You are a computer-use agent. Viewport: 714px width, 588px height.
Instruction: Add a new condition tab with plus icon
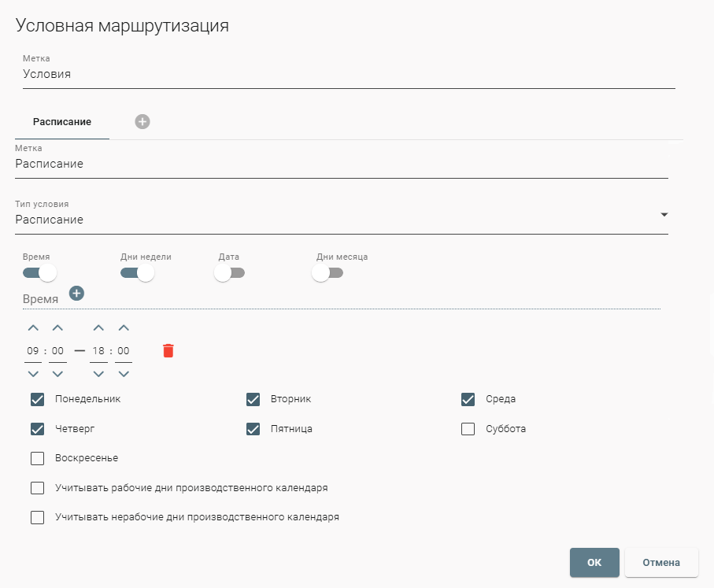coord(142,121)
